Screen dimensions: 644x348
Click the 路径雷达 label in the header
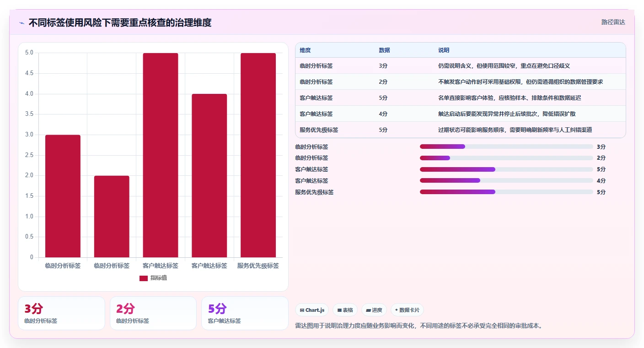tap(613, 22)
